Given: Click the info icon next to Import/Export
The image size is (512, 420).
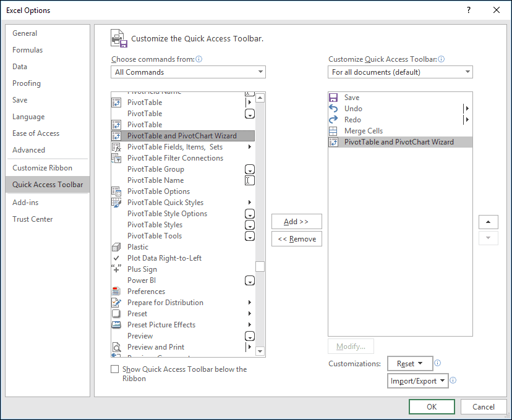Looking at the screenshot, I should click(453, 380).
